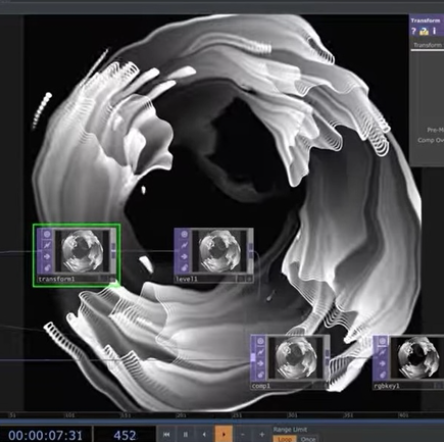Click the reverse play arrow button
Viewport: 444px width, 442px height.
tap(204, 434)
